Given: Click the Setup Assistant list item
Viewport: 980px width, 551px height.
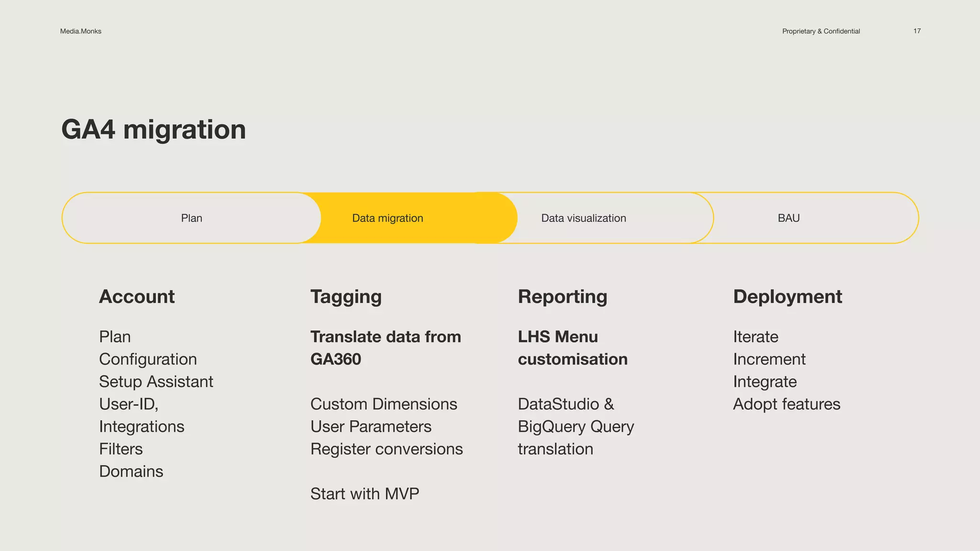Looking at the screenshot, I should tap(156, 382).
